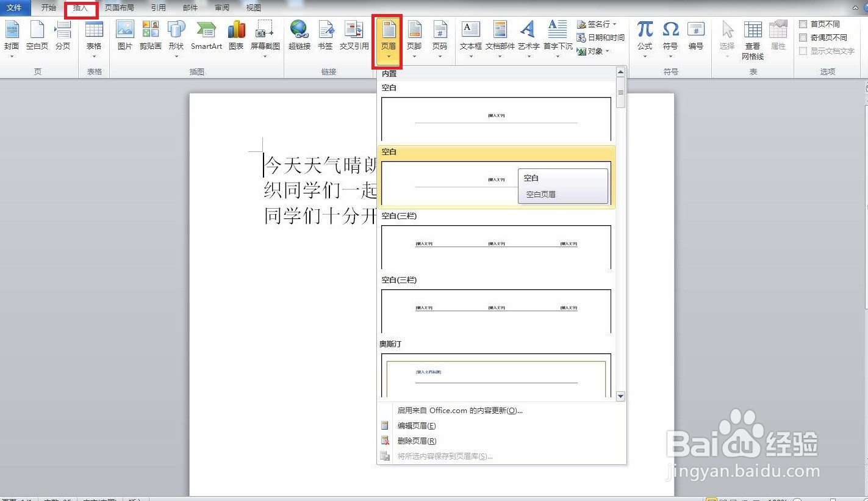Viewport: 868px width, 501px height.
Task: Insert clip art (剪贴画)
Action: (150, 35)
